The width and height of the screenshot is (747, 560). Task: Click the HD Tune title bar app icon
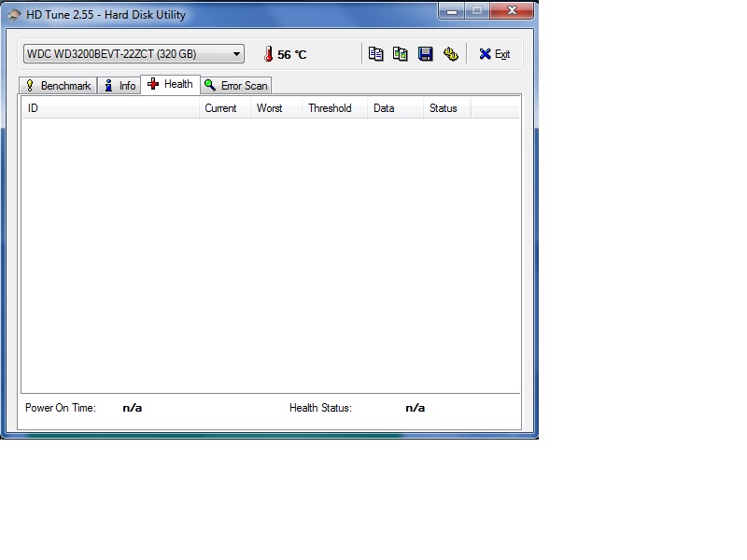coord(14,15)
